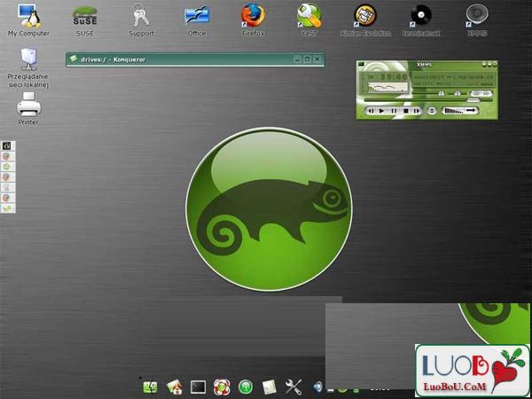Launch the terminatorX shortcut
This screenshot has width=532, height=399.
point(421,20)
